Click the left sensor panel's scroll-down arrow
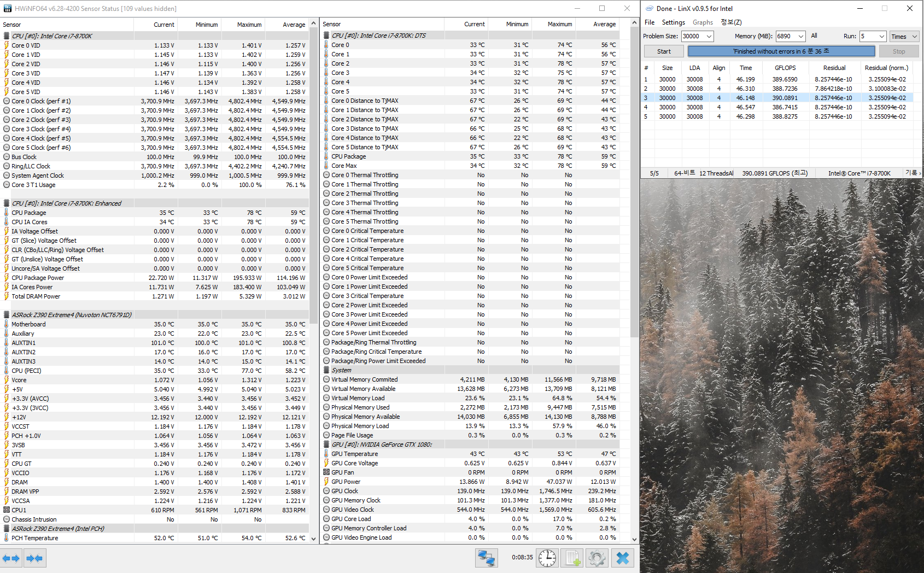This screenshot has width=924, height=573. 313,539
